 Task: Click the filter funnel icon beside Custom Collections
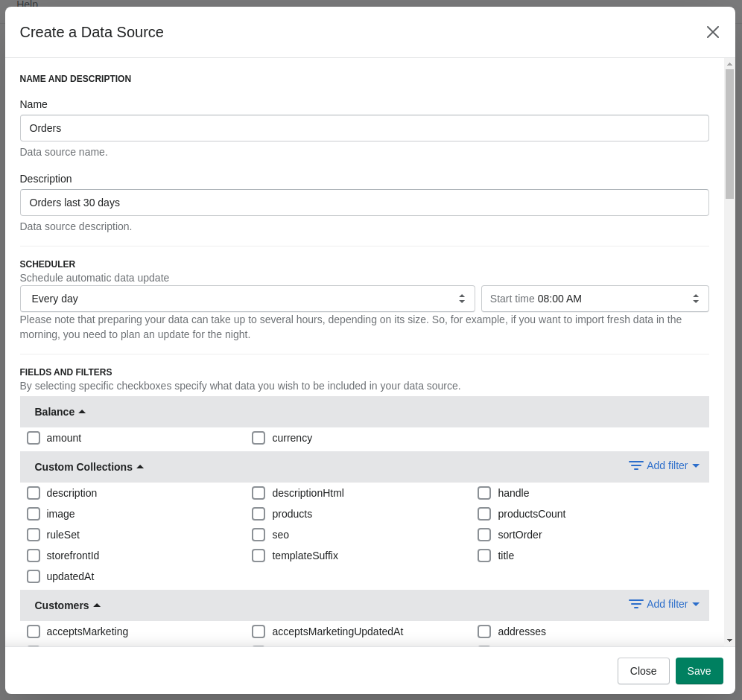(x=635, y=465)
